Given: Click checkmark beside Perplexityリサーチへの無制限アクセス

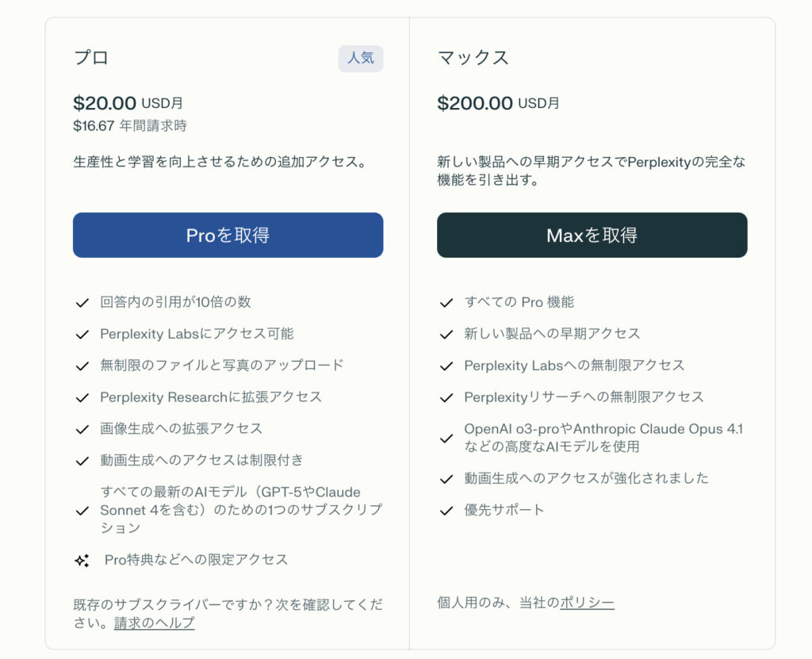Looking at the screenshot, I should pos(446,397).
